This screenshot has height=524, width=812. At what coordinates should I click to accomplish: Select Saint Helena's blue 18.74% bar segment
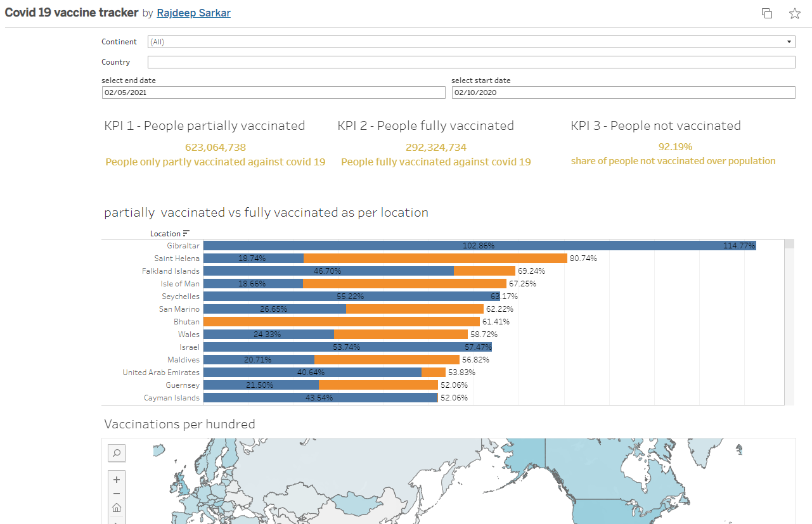254,259
